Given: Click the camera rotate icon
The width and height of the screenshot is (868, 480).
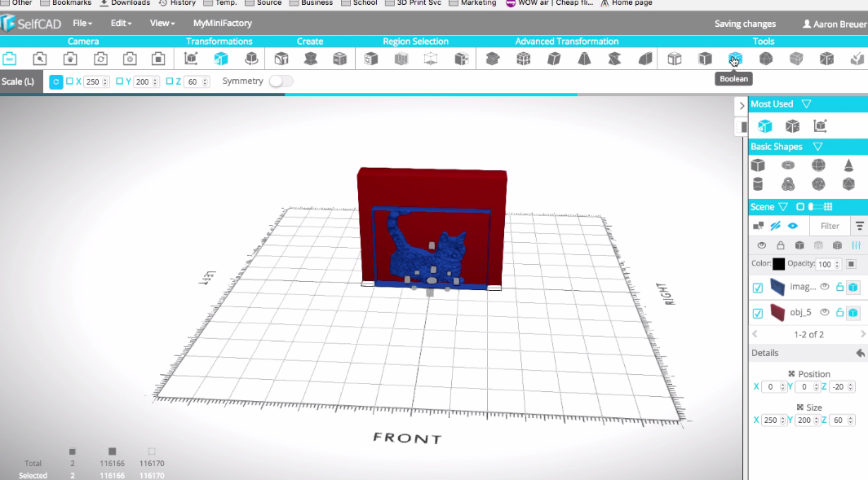Looking at the screenshot, I should coord(100,59).
